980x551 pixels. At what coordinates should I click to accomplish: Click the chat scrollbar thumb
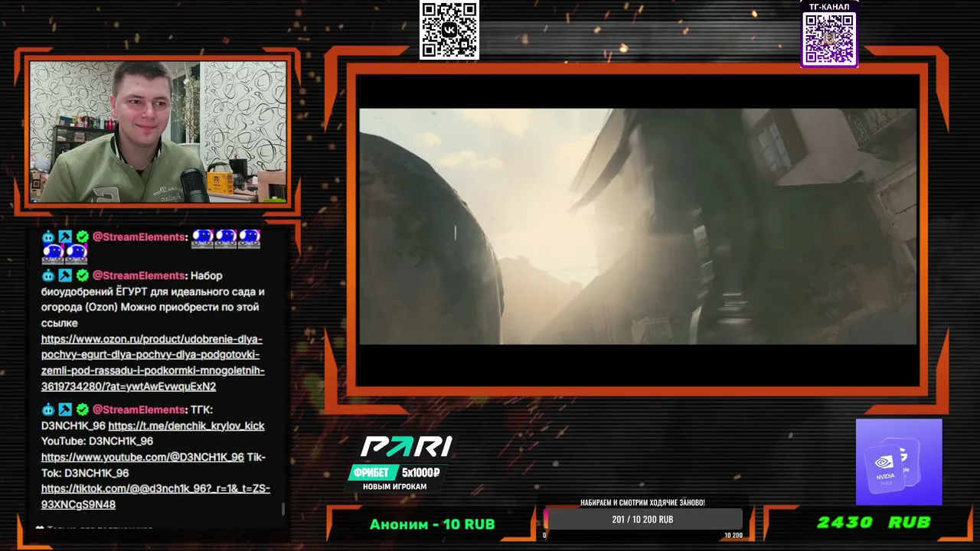(284, 508)
